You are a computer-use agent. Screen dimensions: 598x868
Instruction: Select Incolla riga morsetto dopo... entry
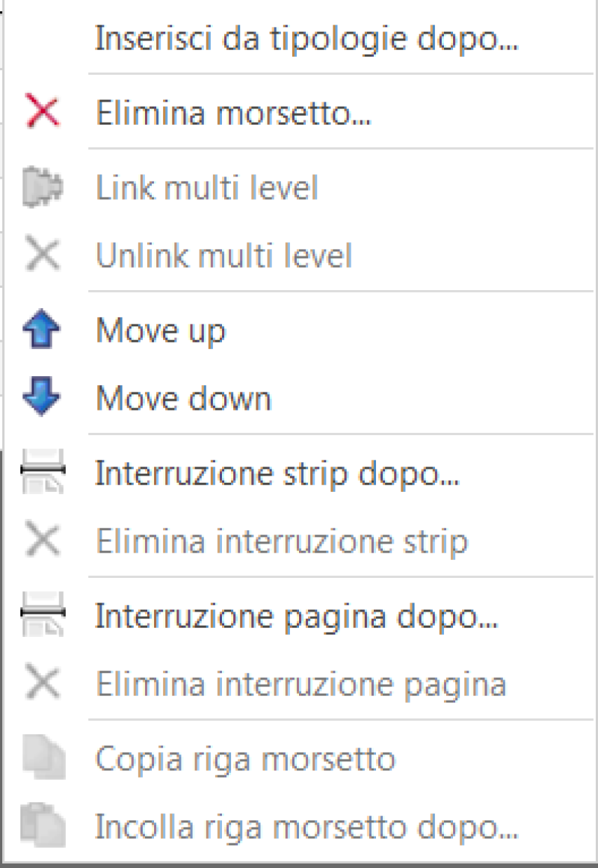point(306,827)
